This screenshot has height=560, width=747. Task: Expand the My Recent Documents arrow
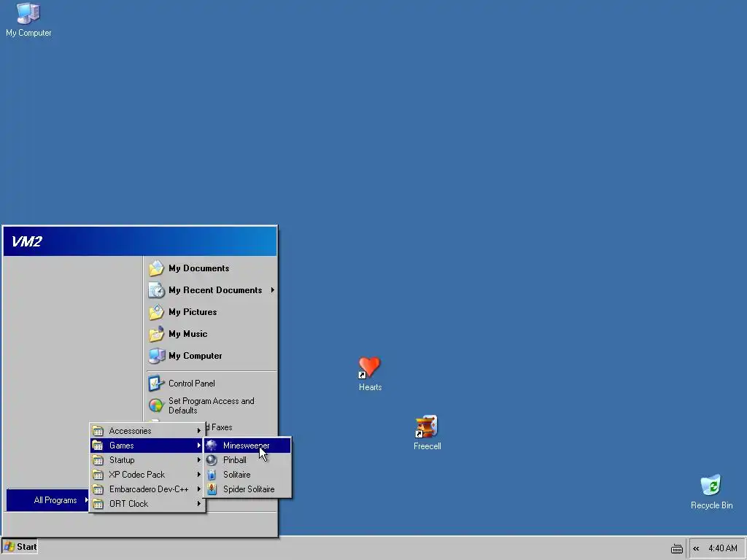pos(273,290)
